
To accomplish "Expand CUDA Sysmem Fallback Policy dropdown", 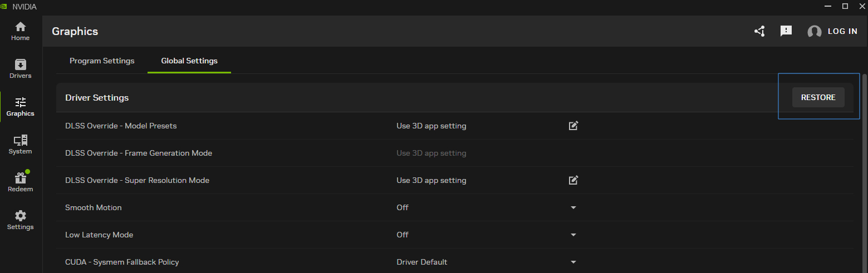I will tap(573, 262).
